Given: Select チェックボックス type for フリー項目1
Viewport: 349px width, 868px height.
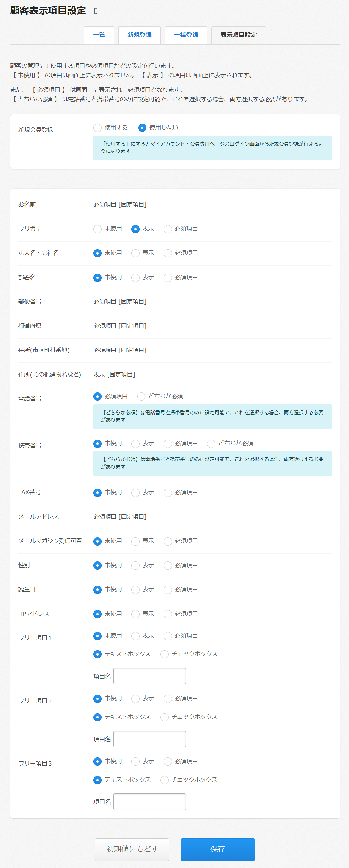Looking at the screenshot, I should point(164,654).
